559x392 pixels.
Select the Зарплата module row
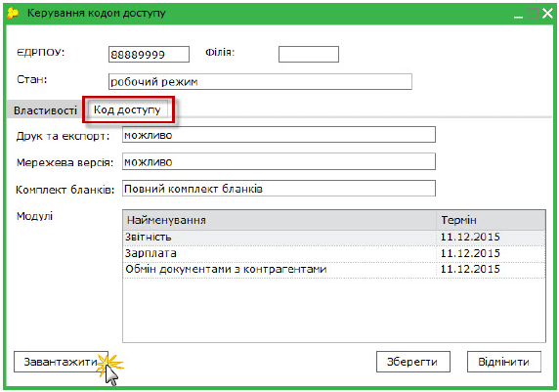pyautogui.click(x=334, y=253)
